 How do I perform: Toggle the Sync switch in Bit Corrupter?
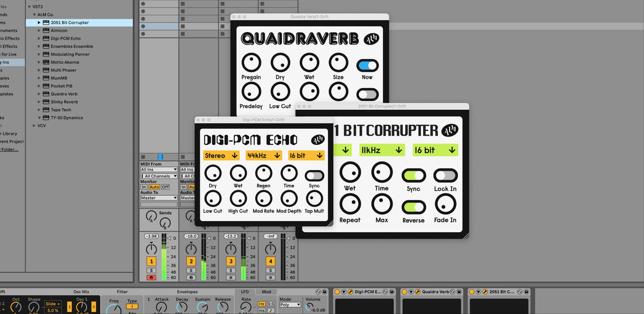point(413,175)
